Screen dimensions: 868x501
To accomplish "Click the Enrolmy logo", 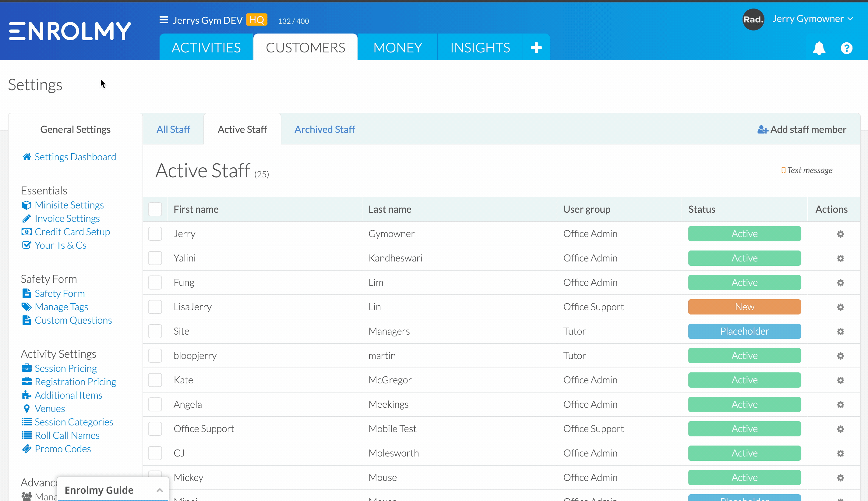I will click(70, 31).
